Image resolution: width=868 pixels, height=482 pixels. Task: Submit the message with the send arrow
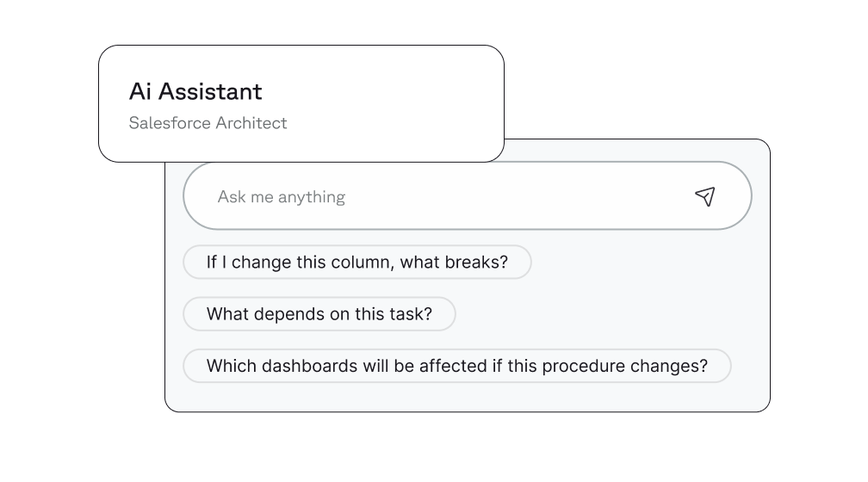[x=704, y=196]
